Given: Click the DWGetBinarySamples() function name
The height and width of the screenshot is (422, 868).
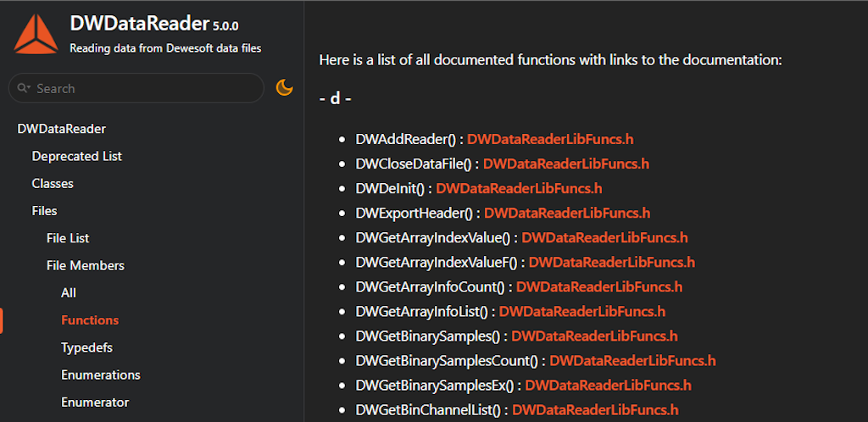Looking at the screenshot, I should (428, 336).
